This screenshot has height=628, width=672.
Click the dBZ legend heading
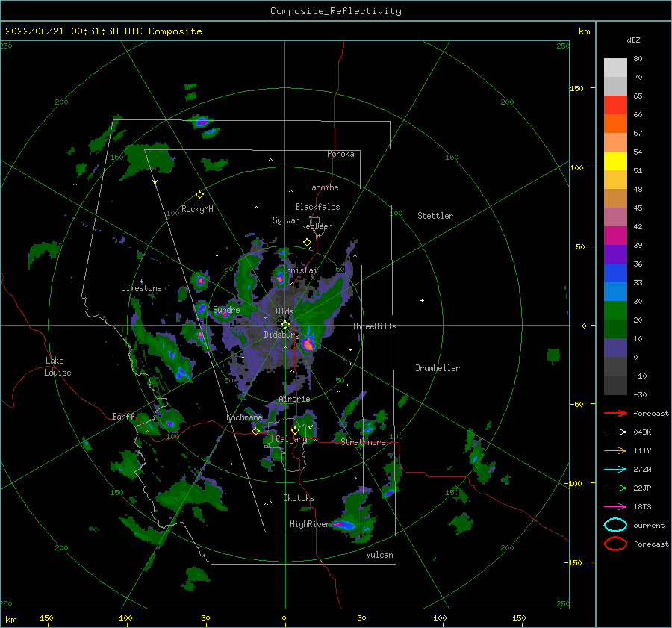633,40
